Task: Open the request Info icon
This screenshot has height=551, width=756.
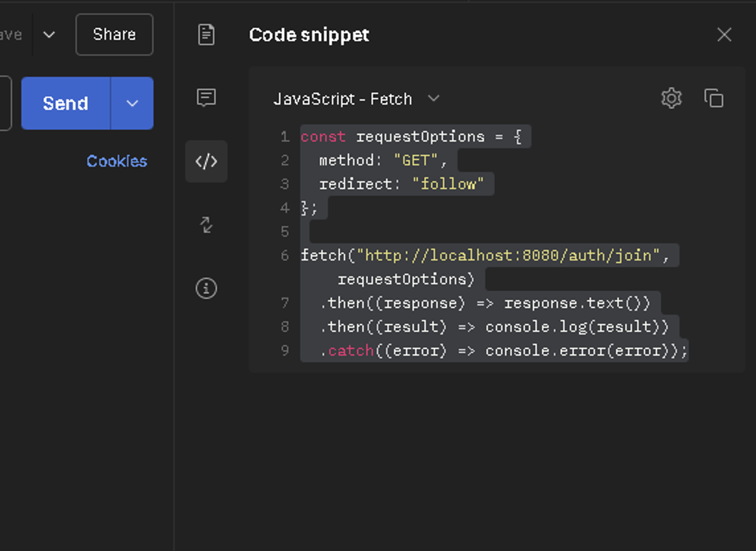Action: [x=206, y=289]
